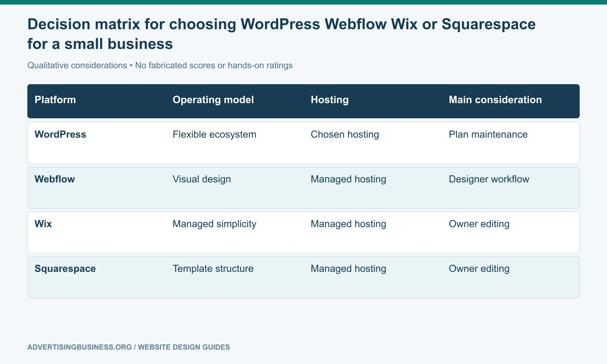Viewport: 607px width, 364px height.
Task: Click the Managed simplicity cell
Action: [214, 224]
